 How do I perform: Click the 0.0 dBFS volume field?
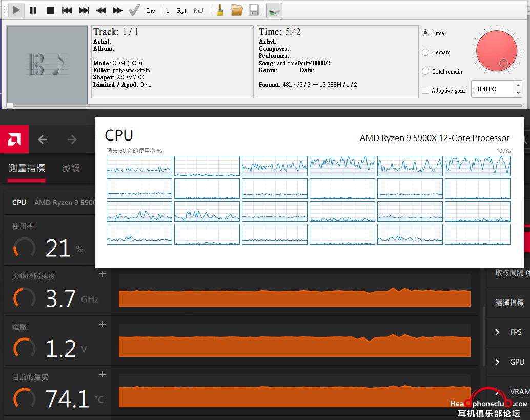493,89
